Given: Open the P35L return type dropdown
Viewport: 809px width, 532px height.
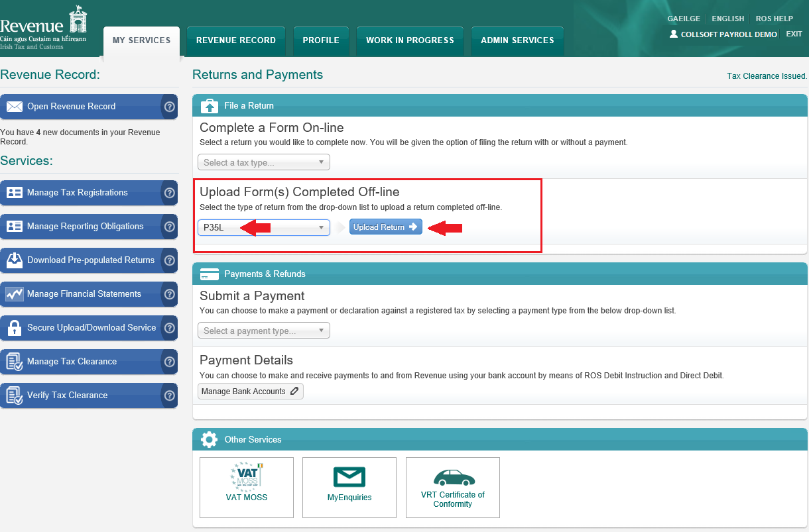Looking at the screenshot, I should (x=264, y=227).
